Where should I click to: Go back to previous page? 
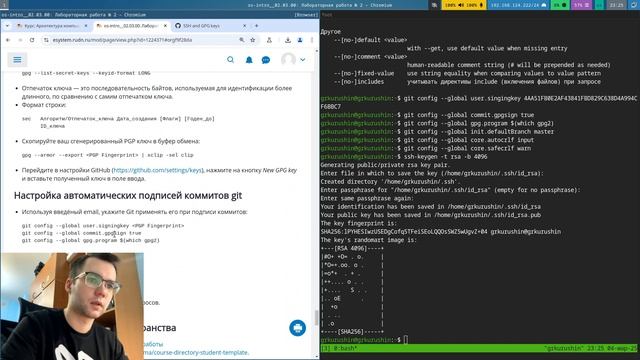(x=8, y=40)
